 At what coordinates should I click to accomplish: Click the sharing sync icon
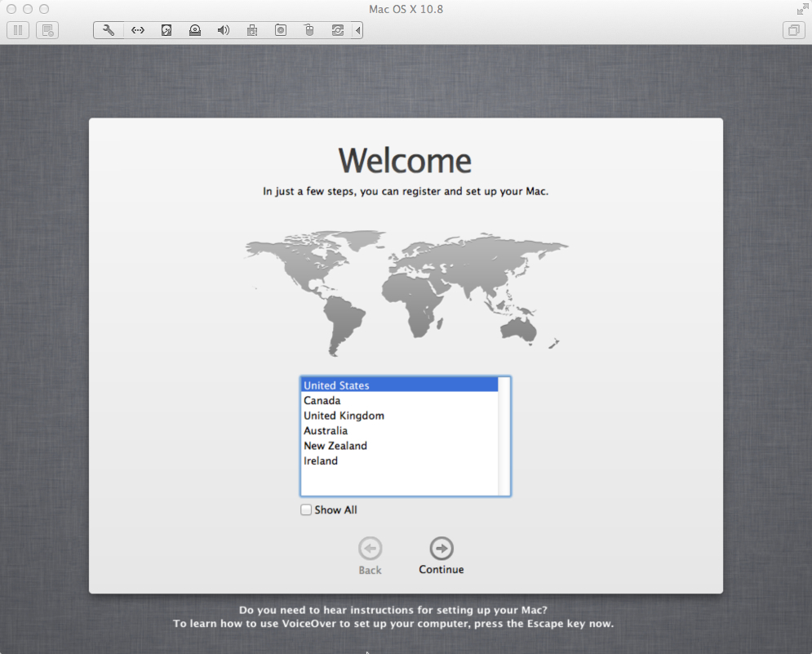(338, 30)
